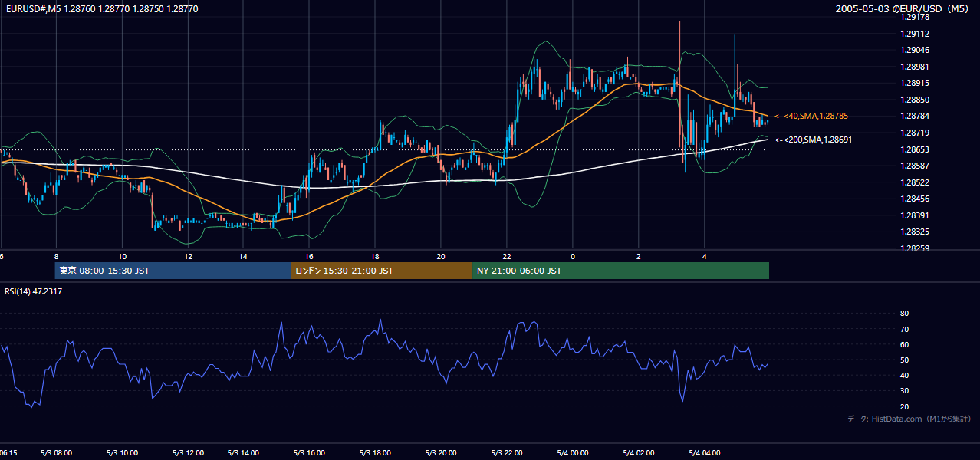The height and width of the screenshot is (460, 980).
Task: Select the London 15:30-21:00 JST session bar
Action: (x=382, y=271)
